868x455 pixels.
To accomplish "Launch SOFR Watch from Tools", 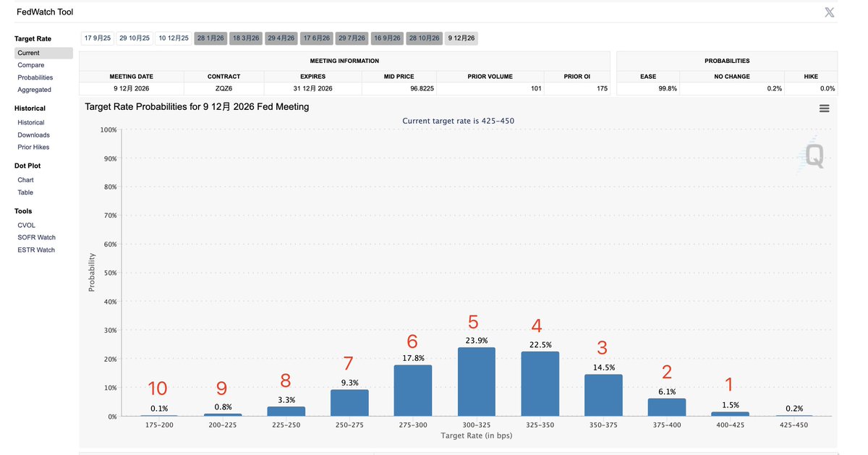I will 37,237.
